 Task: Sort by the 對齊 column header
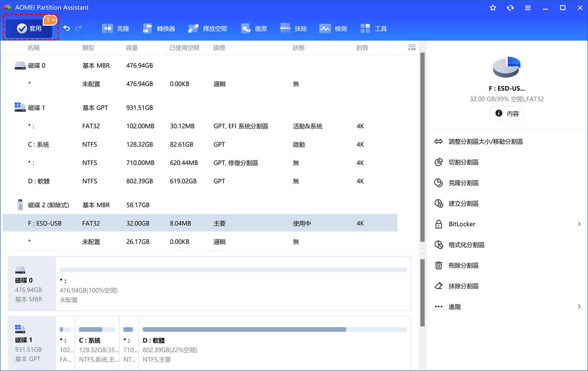(362, 48)
